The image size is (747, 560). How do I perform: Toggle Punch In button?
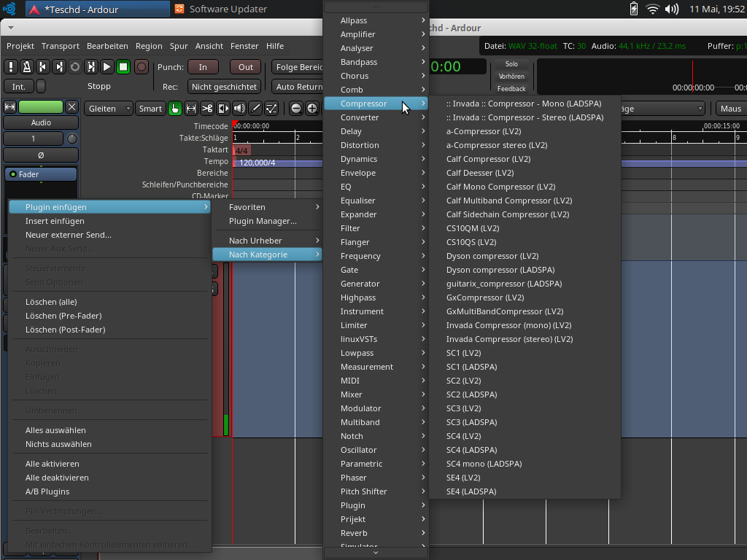pyautogui.click(x=203, y=67)
